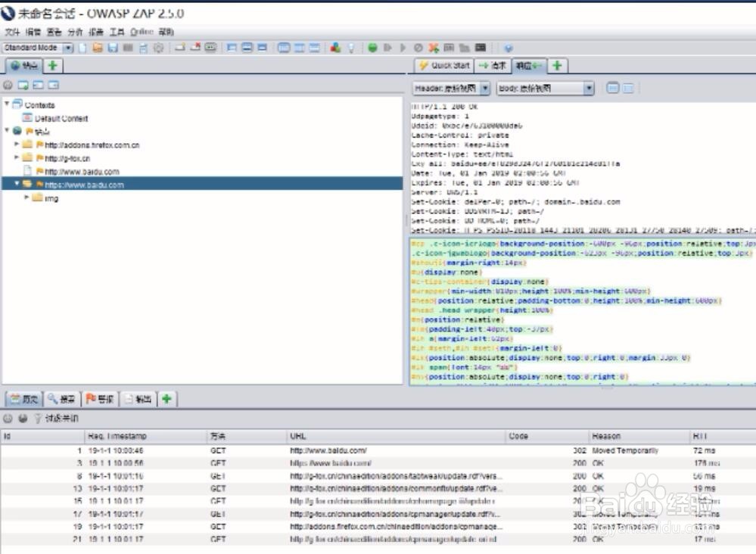Screen dimensions: 756x554
Task: Create a new session with the blank page icon
Action: 83,48
